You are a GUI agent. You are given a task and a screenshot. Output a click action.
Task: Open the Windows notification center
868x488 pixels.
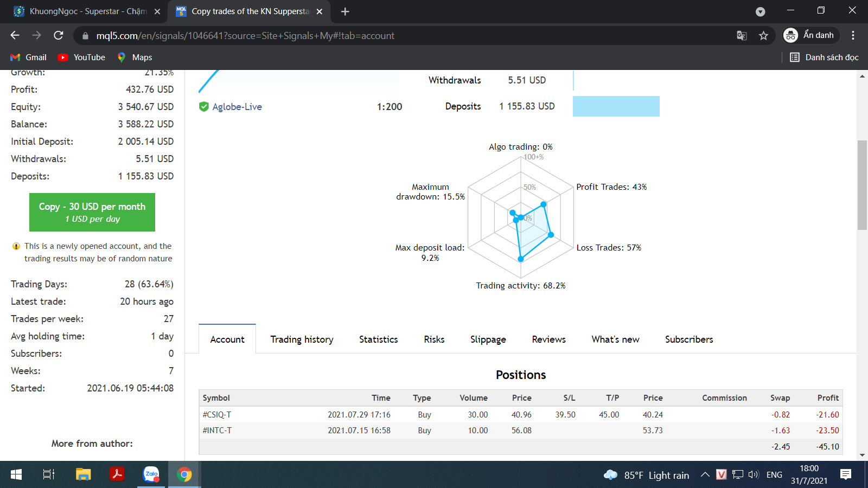tap(845, 475)
